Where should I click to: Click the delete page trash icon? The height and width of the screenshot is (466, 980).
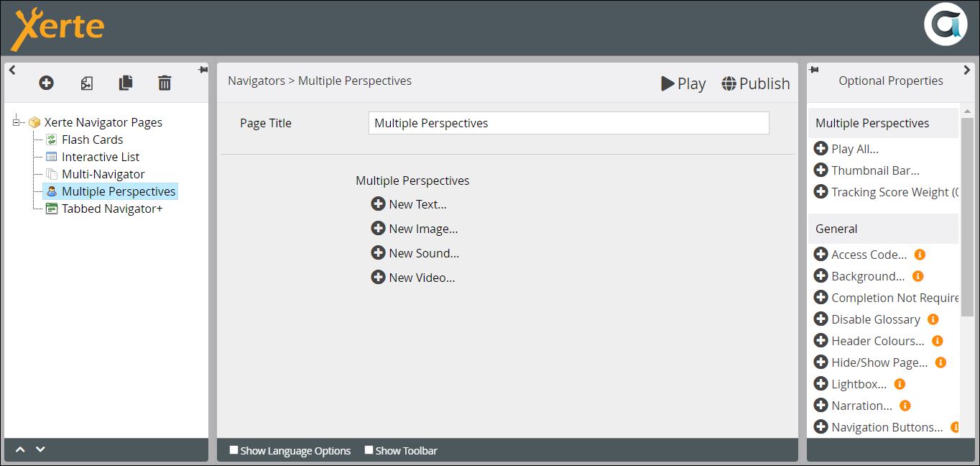165,83
